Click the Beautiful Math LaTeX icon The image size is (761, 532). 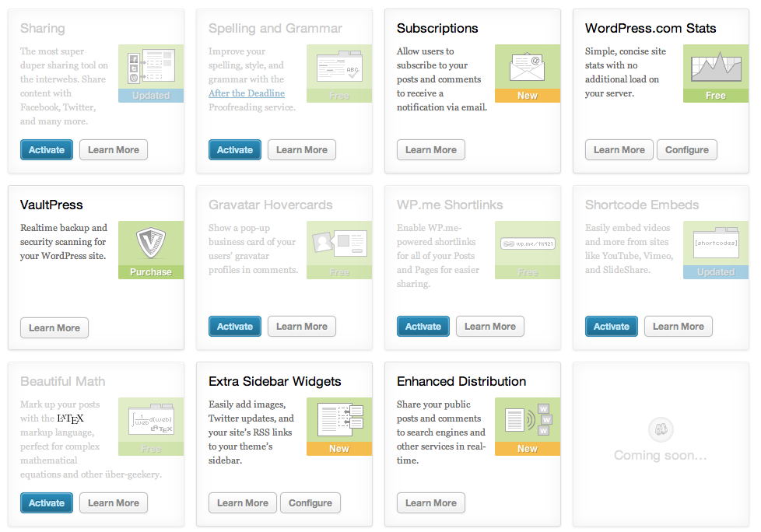point(150,420)
